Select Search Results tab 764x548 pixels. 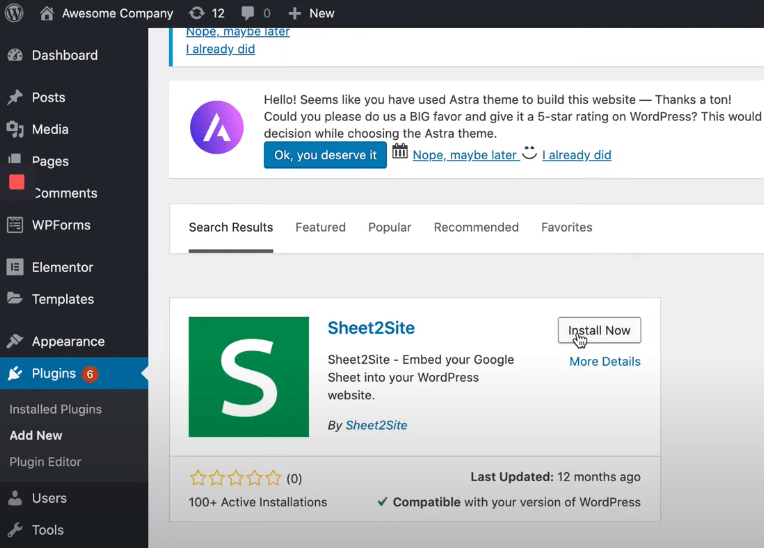pos(231,227)
